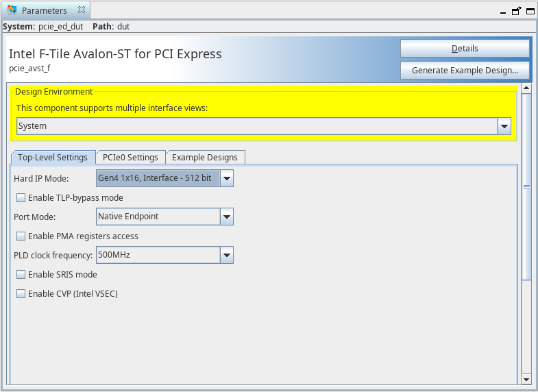
Task: Toggle Enable PMA registers access
Action: coord(21,236)
